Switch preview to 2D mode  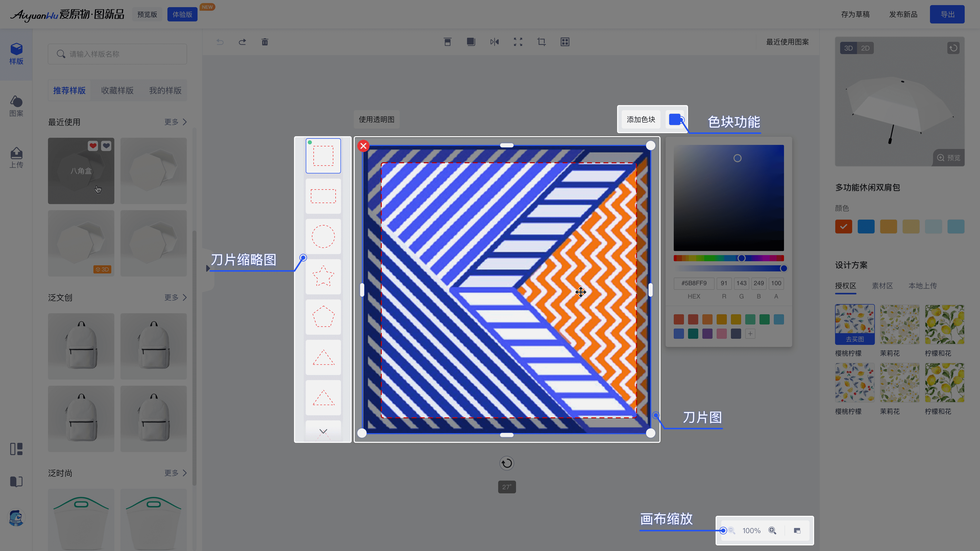click(x=865, y=48)
